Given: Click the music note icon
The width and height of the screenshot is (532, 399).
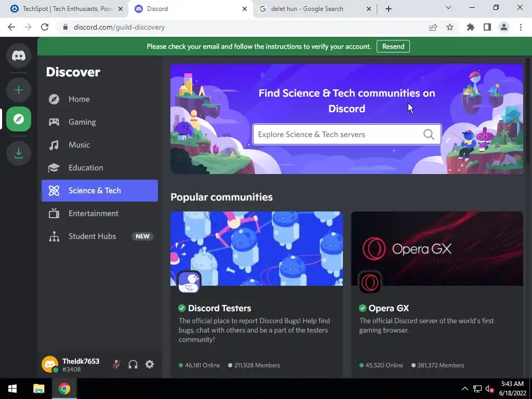Looking at the screenshot, I should 54,145.
